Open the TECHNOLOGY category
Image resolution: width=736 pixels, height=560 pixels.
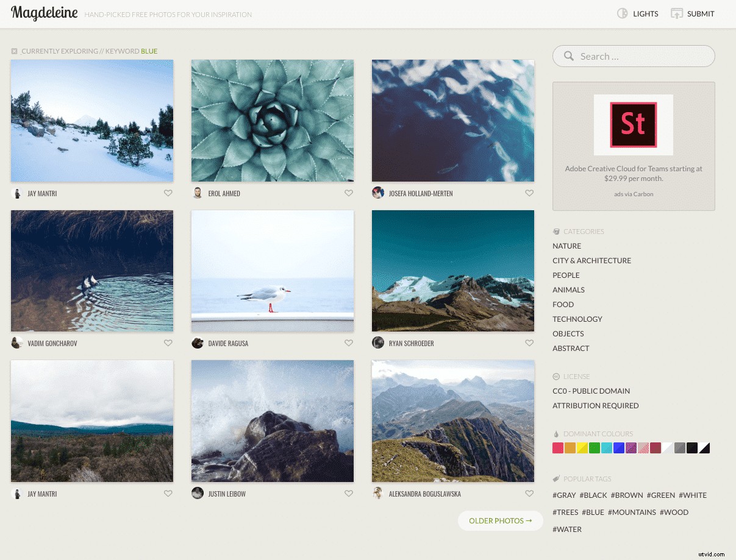(x=577, y=319)
